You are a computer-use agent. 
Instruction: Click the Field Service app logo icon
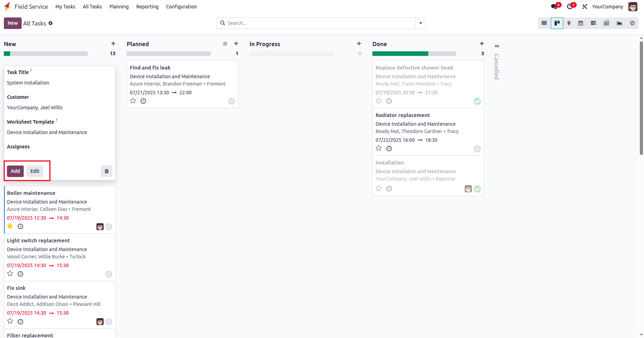[7, 7]
